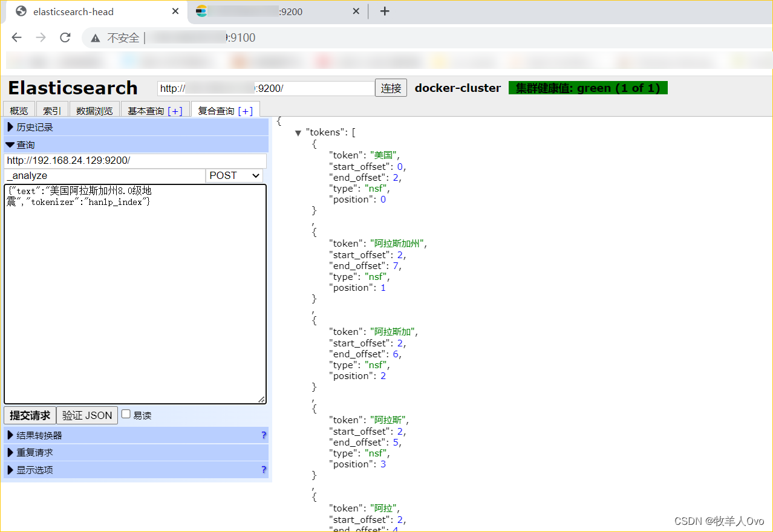Screen dimensions: 773x532
Task: Switch to the 数据浏览 tab
Action: click(x=95, y=110)
